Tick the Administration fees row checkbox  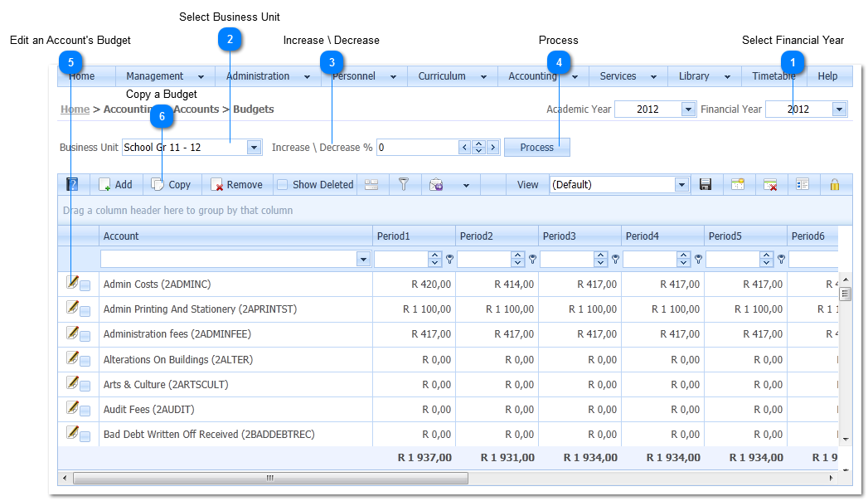point(85,336)
